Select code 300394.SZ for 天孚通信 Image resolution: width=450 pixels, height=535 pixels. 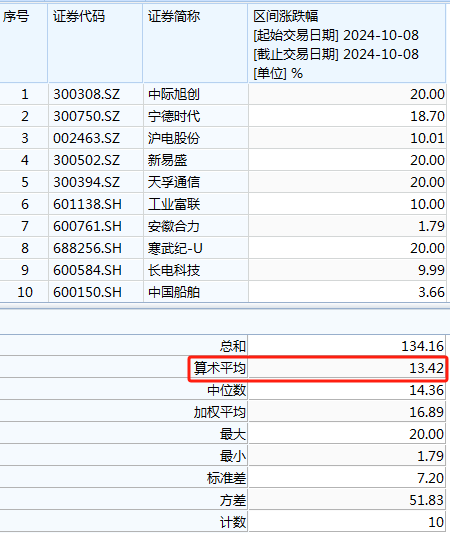pyautogui.click(x=87, y=182)
